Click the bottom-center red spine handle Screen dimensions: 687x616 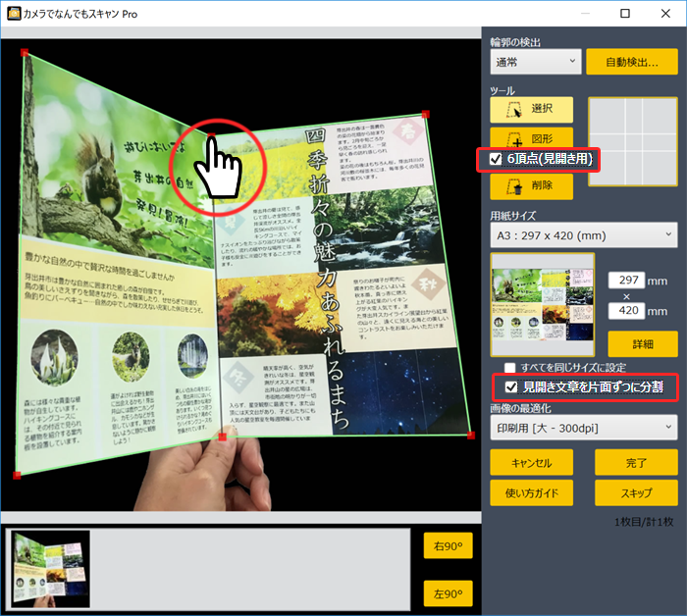point(223,436)
